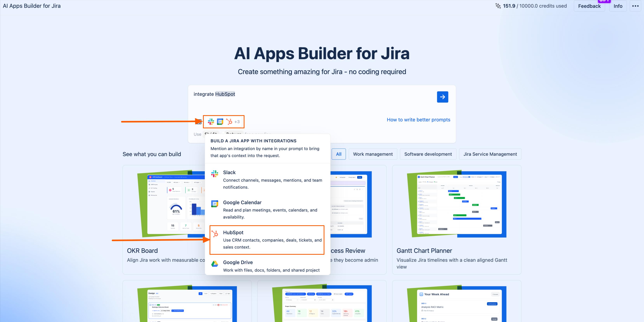
Task: Click into the prompt text field
Action: [x=313, y=100]
